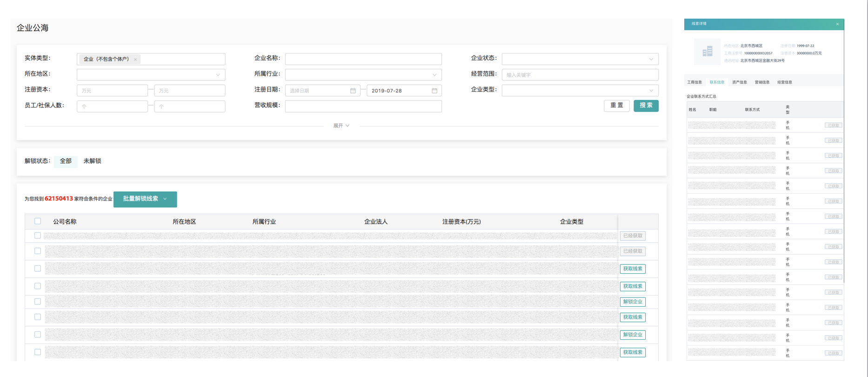
Task: Open the 所属行业 dropdown
Action: 363,74
